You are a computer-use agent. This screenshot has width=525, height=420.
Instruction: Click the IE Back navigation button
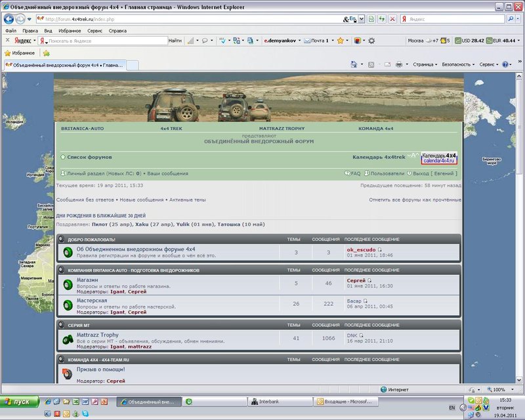[x=10, y=19]
